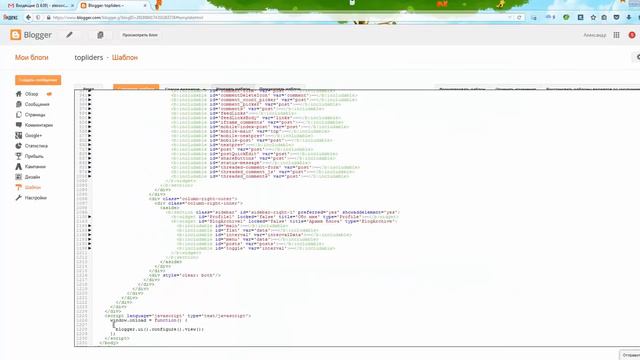640x360 pixels.
Task: Switch to the Gmail Входящие browser tab
Action: pyautogui.click(x=41, y=6)
